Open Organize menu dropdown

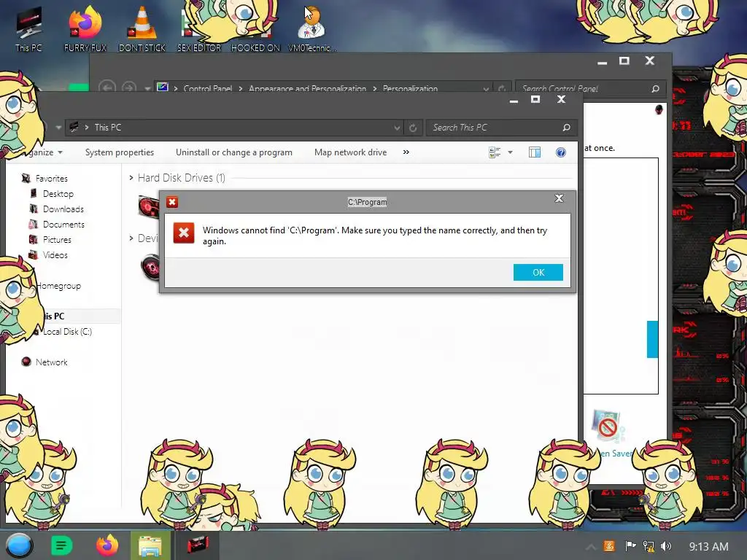click(x=43, y=152)
